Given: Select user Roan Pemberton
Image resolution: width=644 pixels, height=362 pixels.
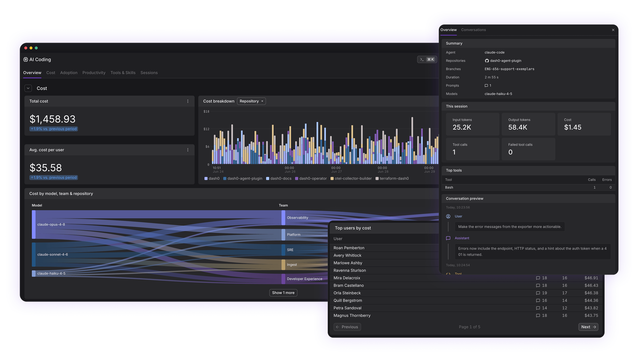Looking at the screenshot, I should tap(349, 248).
